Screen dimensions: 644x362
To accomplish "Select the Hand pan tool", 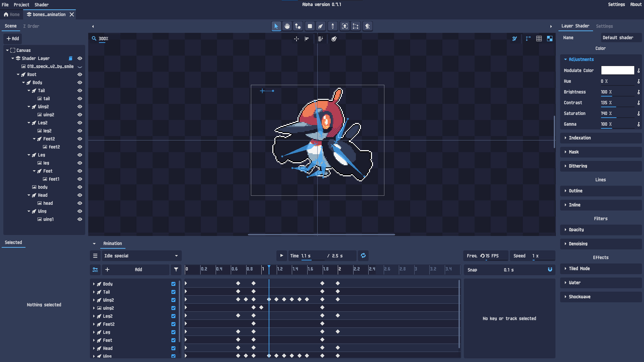I will point(287,26).
